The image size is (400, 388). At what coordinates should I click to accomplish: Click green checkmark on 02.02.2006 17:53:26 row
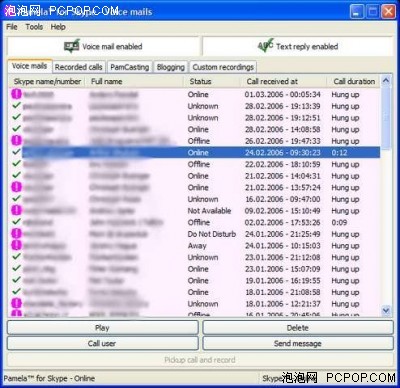(16, 222)
